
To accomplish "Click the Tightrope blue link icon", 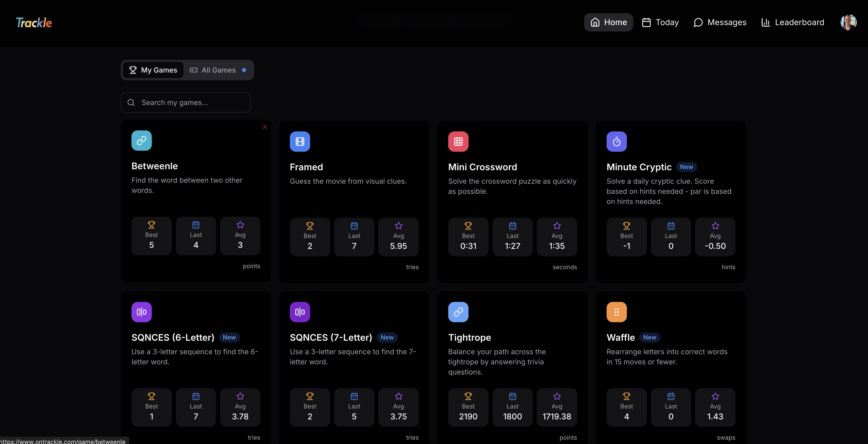I will tap(458, 312).
